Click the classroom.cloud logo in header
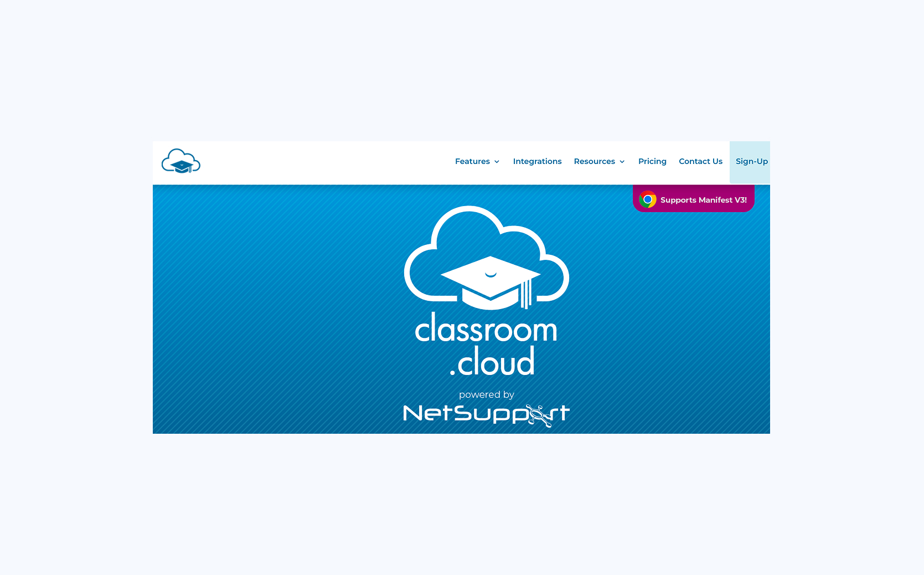Screen dimensions: 924x575 tap(181, 161)
